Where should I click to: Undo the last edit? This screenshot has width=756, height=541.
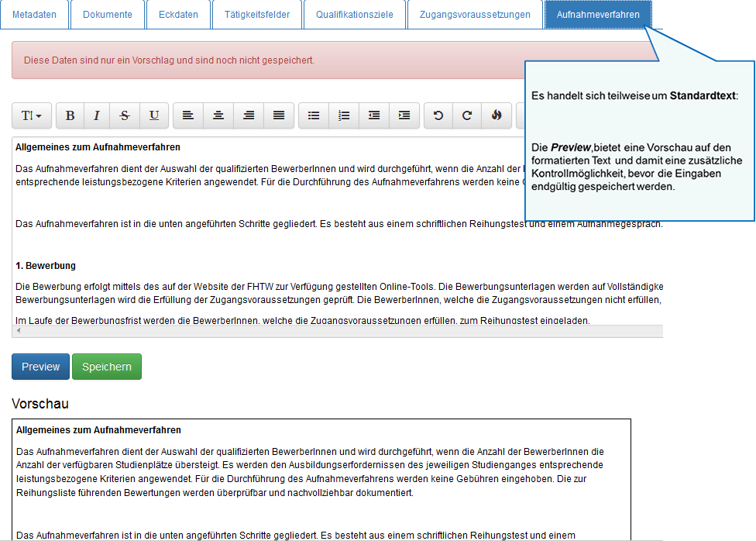[x=438, y=115]
